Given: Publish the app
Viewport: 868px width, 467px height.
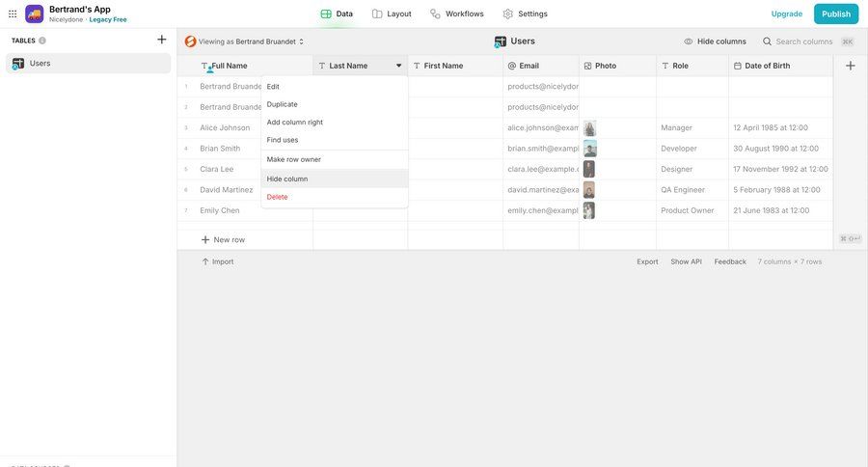Looking at the screenshot, I should (x=836, y=14).
